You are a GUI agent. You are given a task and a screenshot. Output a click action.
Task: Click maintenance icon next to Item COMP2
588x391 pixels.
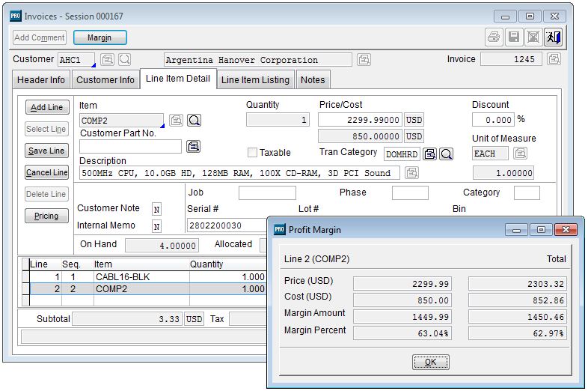point(177,120)
